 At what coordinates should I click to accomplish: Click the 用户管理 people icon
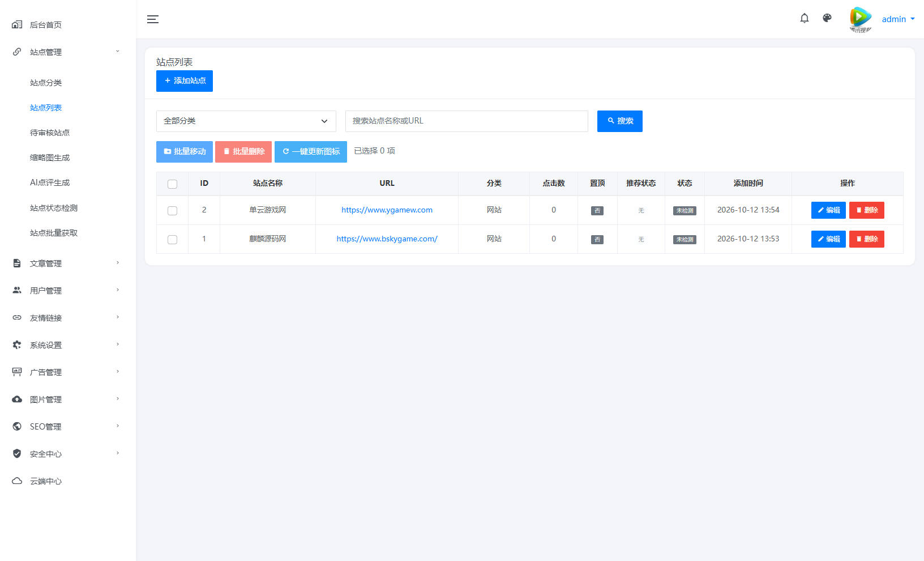click(17, 290)
